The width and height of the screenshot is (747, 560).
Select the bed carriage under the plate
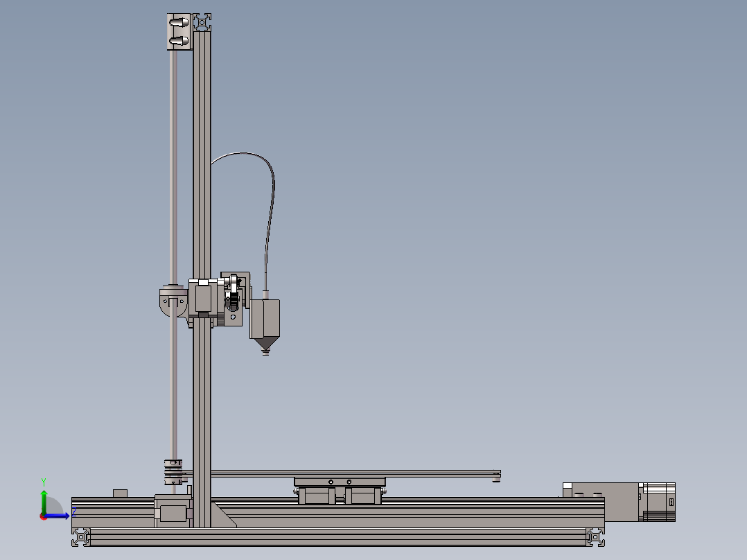(x=340, y=491)
